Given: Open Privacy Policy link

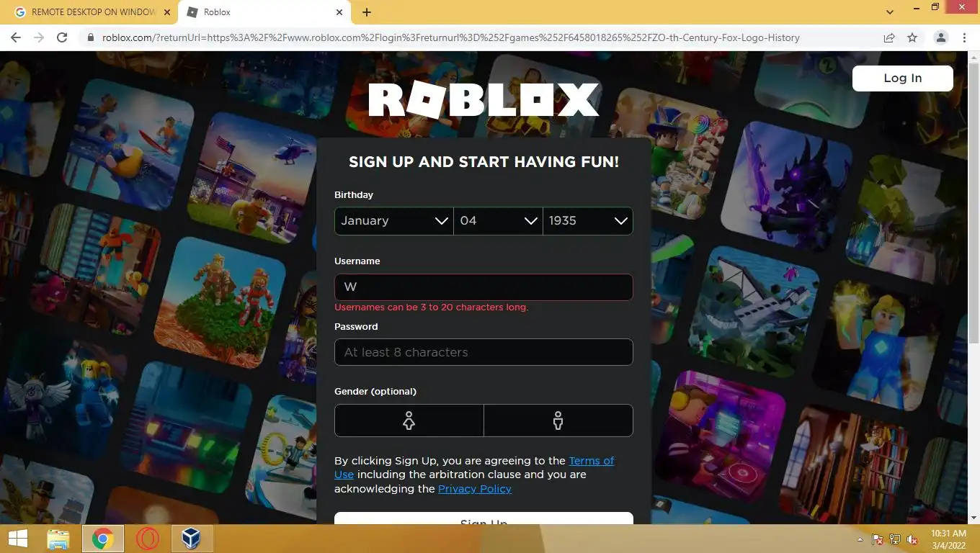Looking at the screenshot, I should coord(475,489).
